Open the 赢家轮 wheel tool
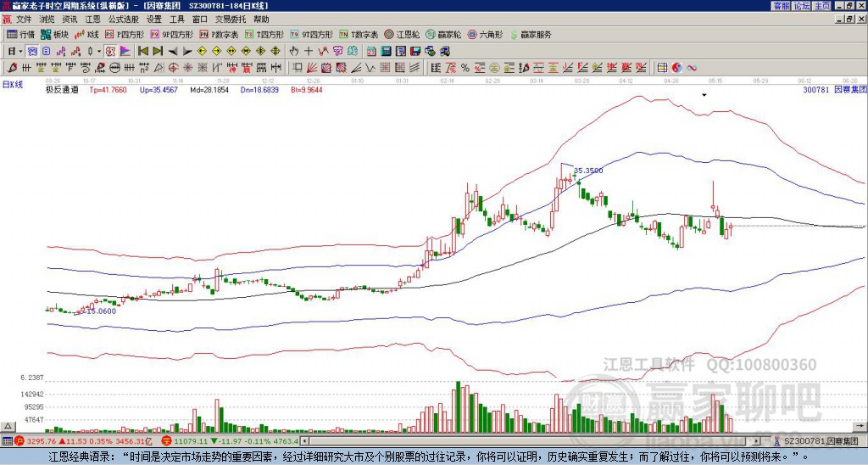 click(x=443, y=34)
